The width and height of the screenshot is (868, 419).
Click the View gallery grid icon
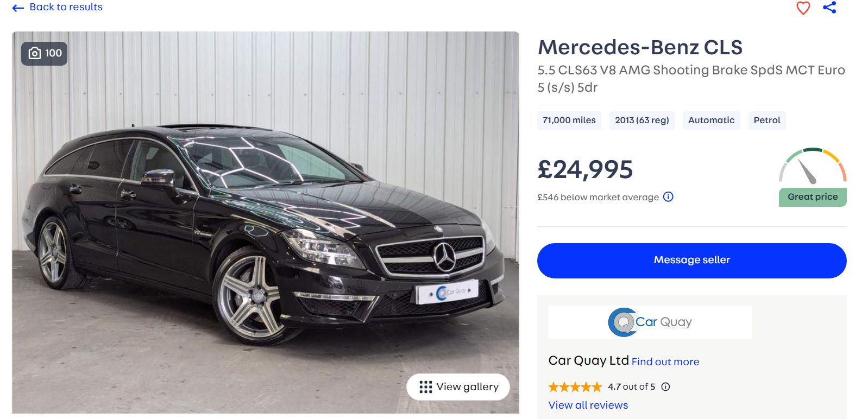click(426, 387)
